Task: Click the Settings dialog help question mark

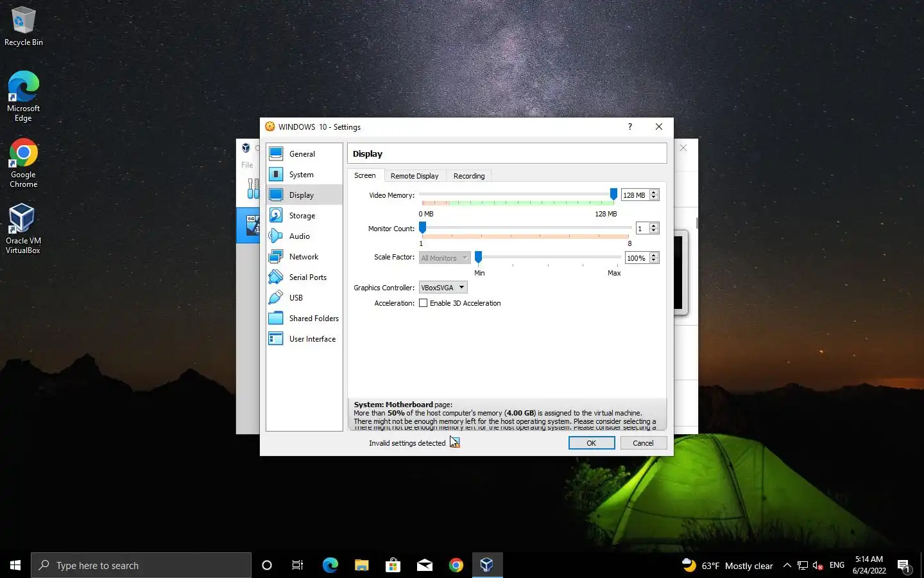Action: point(629,127)
